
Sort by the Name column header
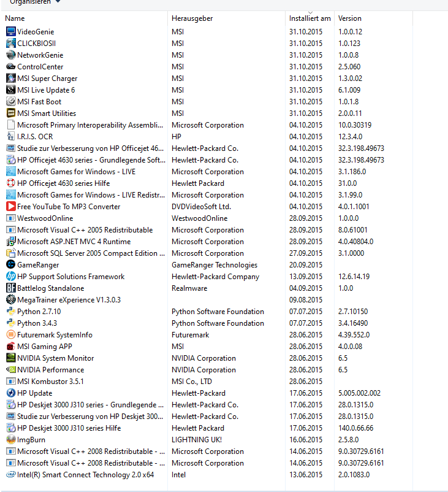(85, 18)
